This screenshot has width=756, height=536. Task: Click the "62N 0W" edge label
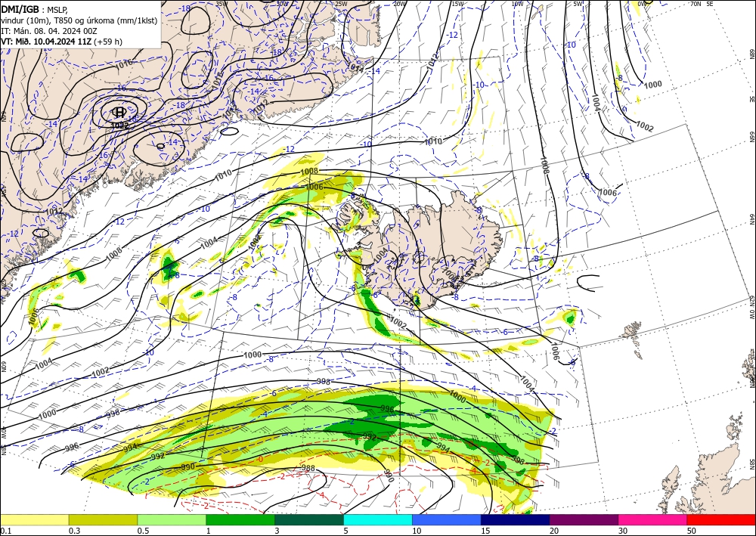[751, 308]
